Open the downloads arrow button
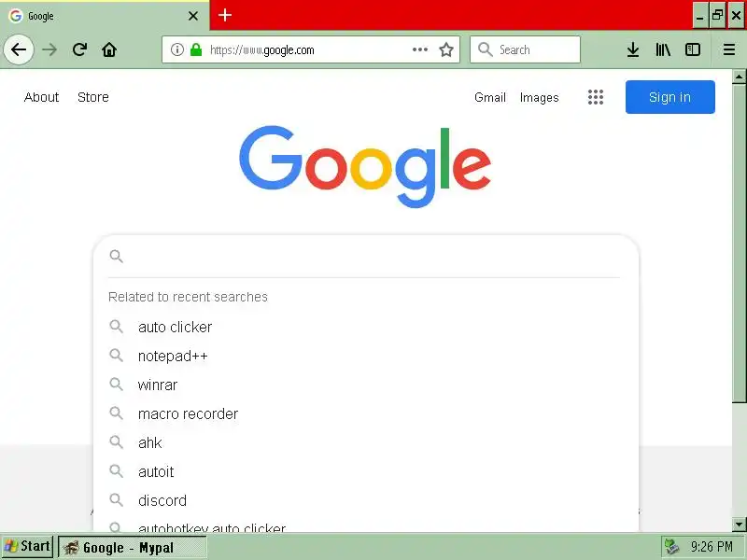The height and width of the screenshot is (560, 747). pyautogui.click(x=633, y=49)
